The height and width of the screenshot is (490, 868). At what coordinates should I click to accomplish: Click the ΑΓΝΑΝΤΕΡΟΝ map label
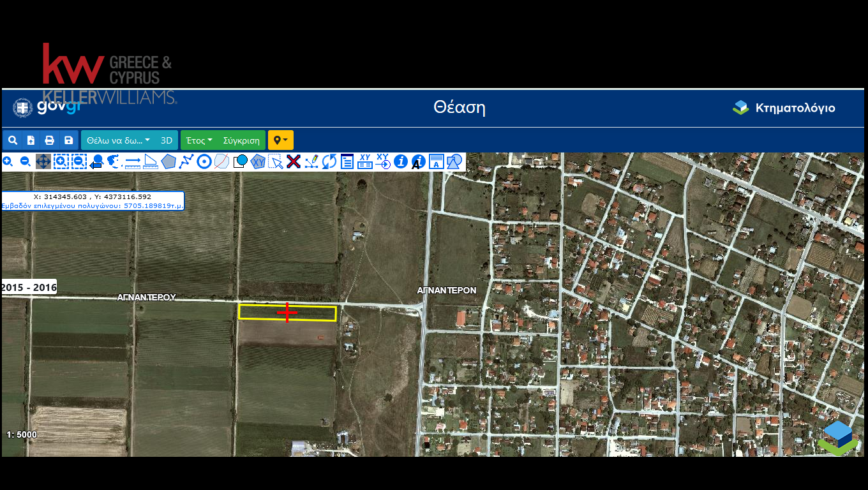coord(447,290)
